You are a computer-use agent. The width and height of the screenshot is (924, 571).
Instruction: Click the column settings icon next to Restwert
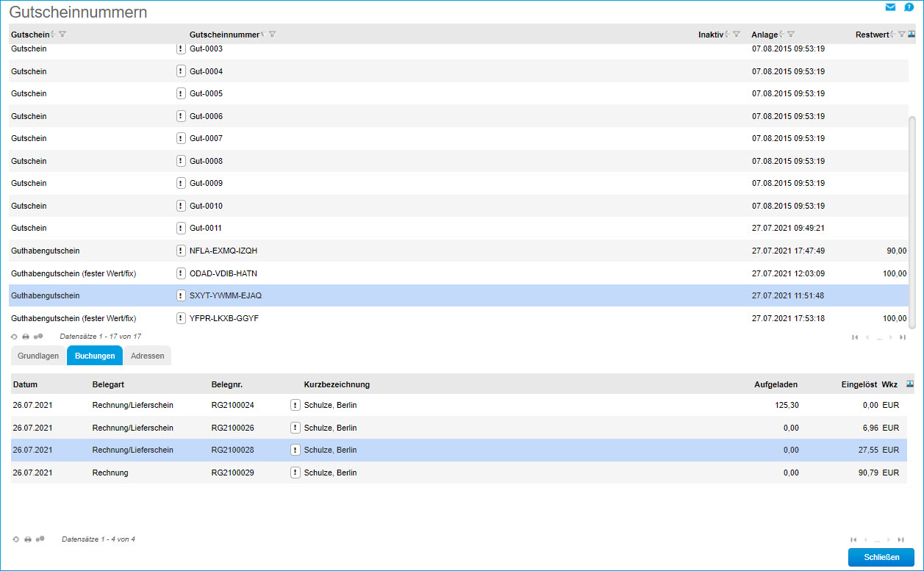pyautogui.click(x=912, y=34)
